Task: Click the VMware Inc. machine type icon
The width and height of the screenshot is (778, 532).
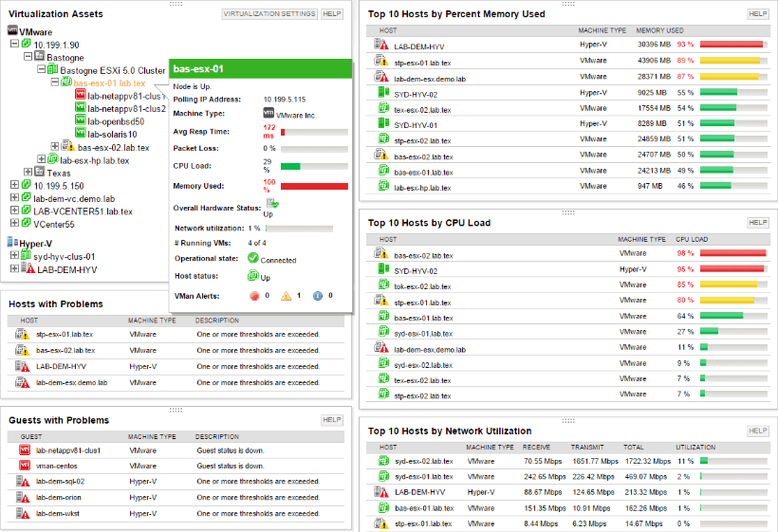Action: click(x=269, y=113)
